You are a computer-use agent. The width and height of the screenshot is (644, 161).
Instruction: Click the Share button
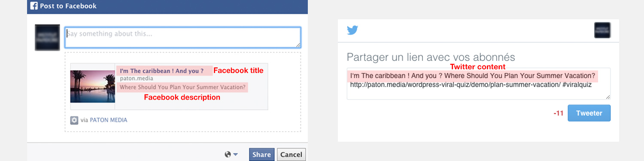pyautogui.click(x=261, y=155)
